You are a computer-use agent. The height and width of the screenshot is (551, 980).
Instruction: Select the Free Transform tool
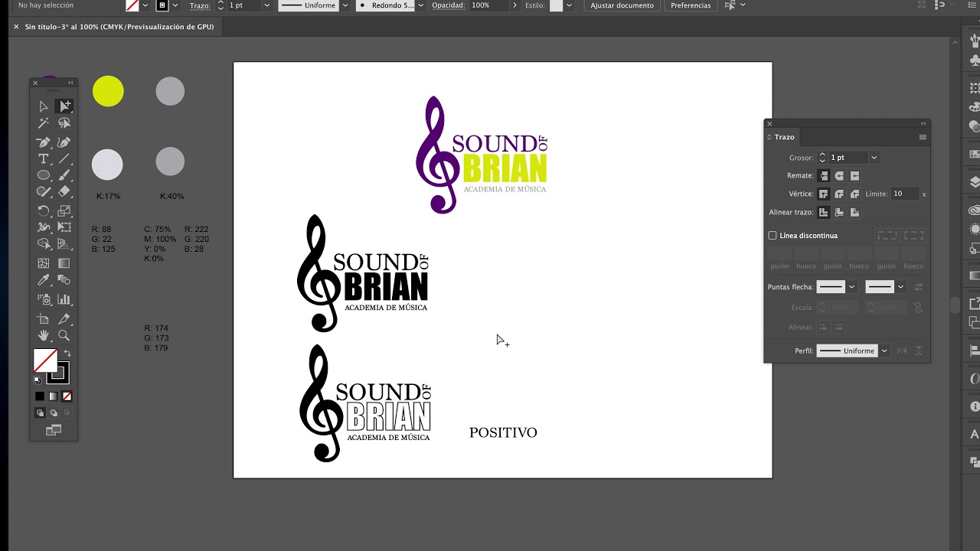[x=64, y=227]
